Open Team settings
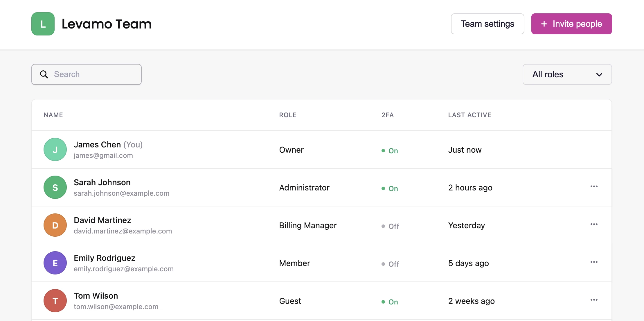Image resolution: width=644 pixels, height=321 pixels. [x=488, y=24]
